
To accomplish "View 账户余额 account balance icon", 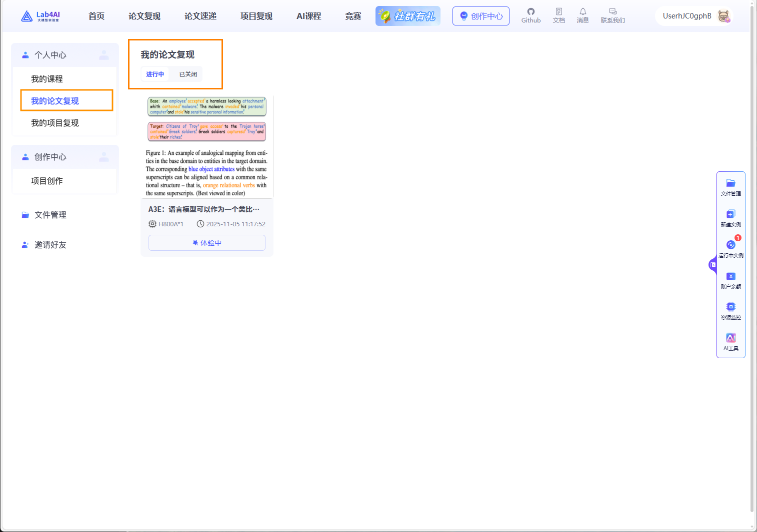I will [730, 280].
